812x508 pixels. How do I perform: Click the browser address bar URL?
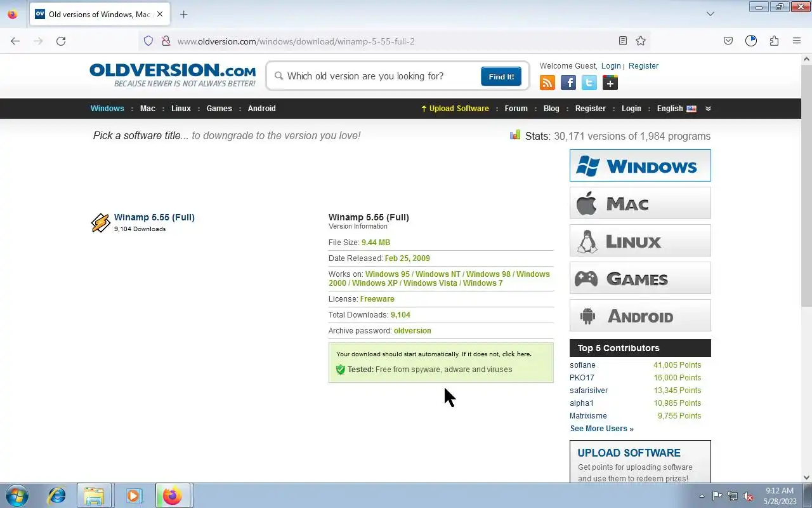[x=296, y=41]
